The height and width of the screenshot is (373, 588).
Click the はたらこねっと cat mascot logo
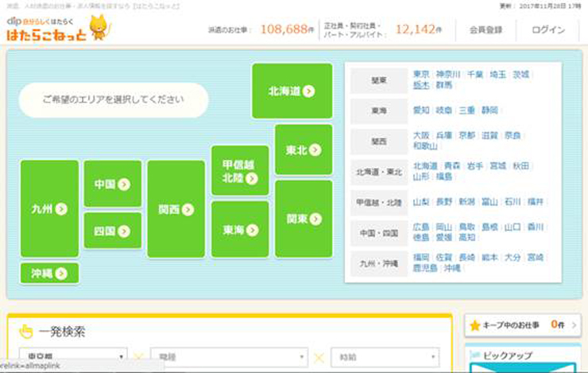[99, 29]
